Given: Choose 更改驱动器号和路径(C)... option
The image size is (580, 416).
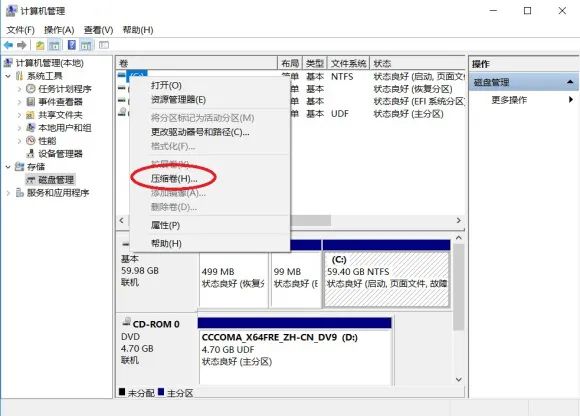Looking at the screenshot, I should point(209,132).
